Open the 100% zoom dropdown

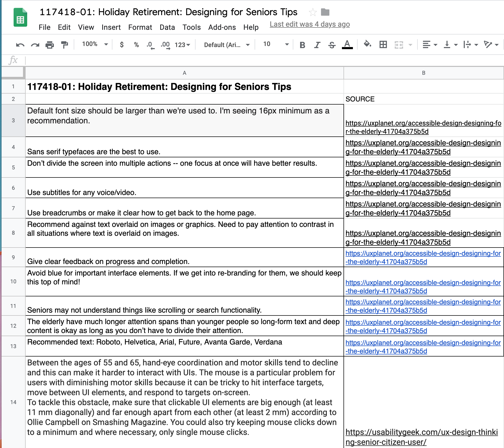pos(95,44)
